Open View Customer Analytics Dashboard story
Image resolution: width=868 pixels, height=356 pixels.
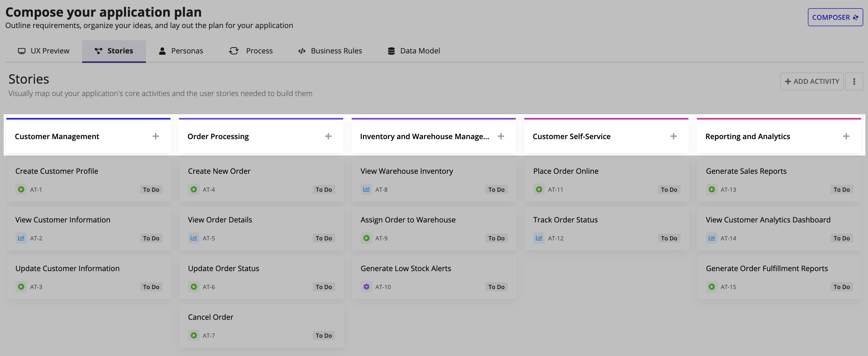779,229
